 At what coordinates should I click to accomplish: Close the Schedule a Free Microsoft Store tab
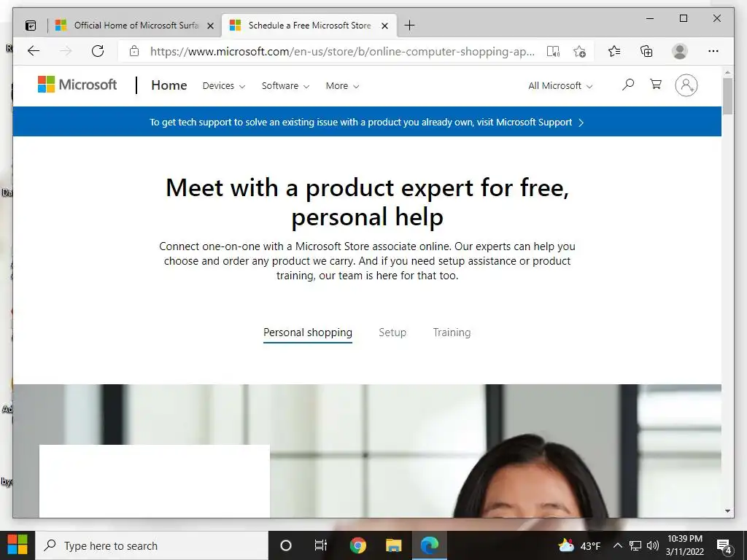385,26
